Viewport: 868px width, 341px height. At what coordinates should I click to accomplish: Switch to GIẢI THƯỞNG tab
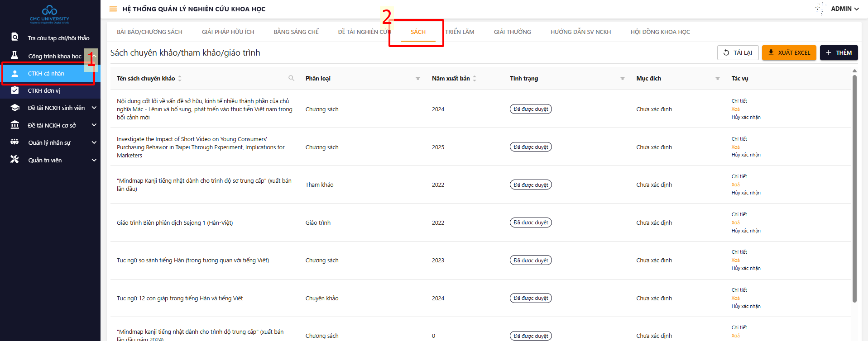[x=512, y=32]
